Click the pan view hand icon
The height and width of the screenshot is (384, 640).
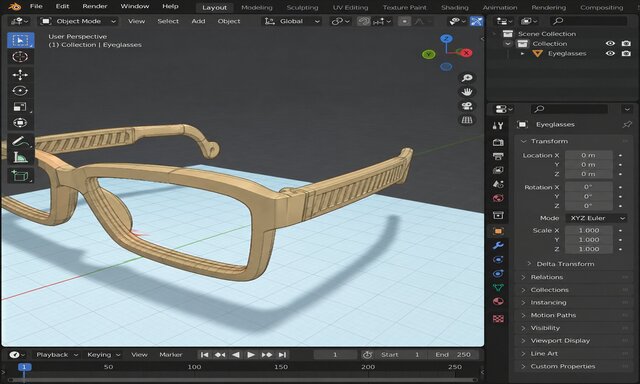tap(467, 92)
